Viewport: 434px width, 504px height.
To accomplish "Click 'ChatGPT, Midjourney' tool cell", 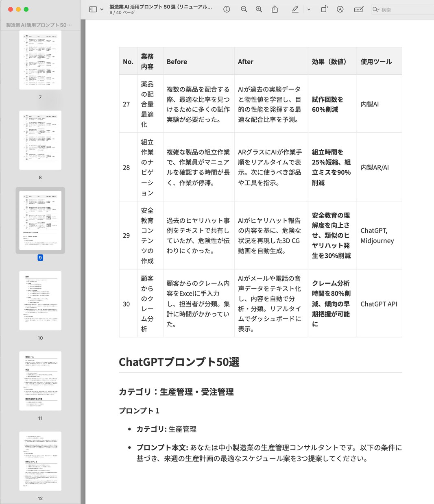I will tap(379, 235).
